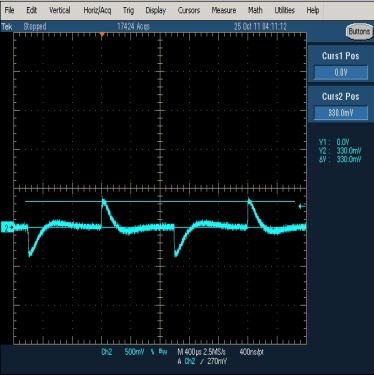Open the Math menu
Viewport: 374px width, 375px height.
(255, 10)
